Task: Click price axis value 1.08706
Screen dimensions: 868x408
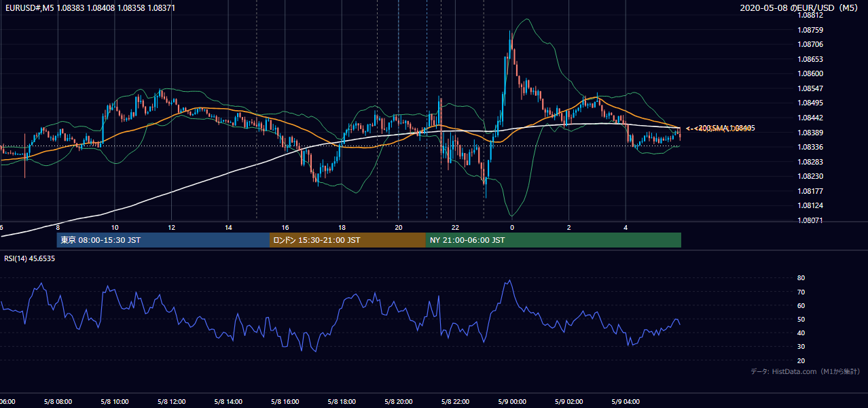Action: pyautogui.click(x=810, y=44)
